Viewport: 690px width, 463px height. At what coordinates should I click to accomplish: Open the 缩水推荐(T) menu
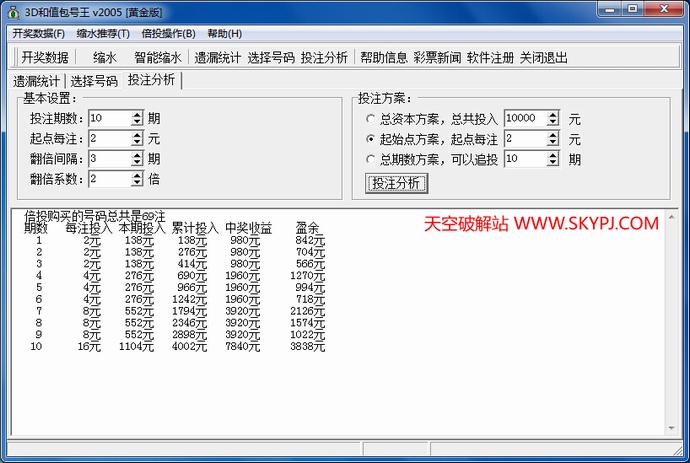pyautogui.click(x=103, y=34)
